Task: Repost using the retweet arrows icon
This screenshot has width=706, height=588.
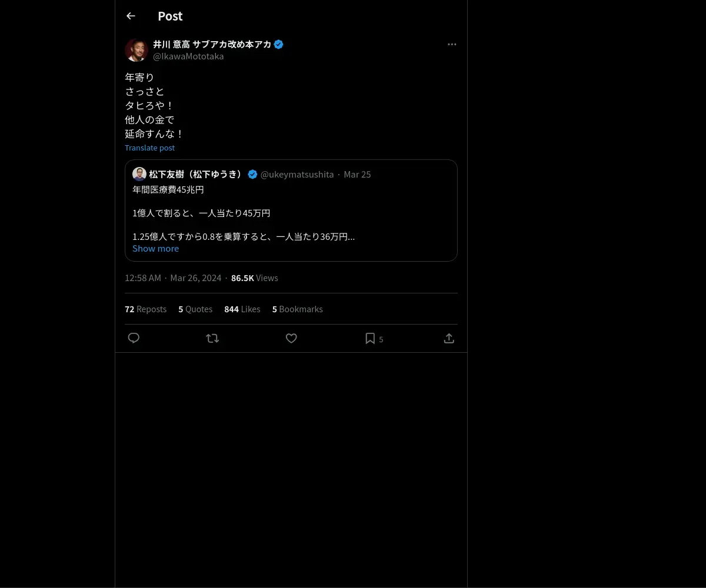Action: tap(212, 338)
